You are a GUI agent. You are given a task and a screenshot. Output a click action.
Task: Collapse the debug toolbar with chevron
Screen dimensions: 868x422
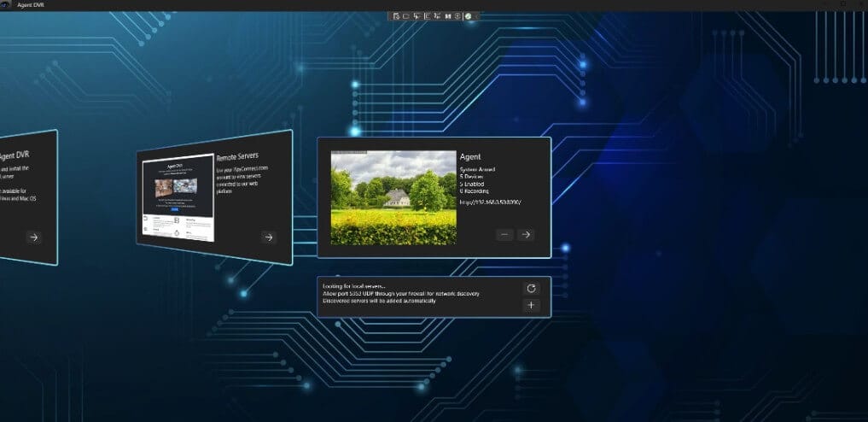[478, 15]
